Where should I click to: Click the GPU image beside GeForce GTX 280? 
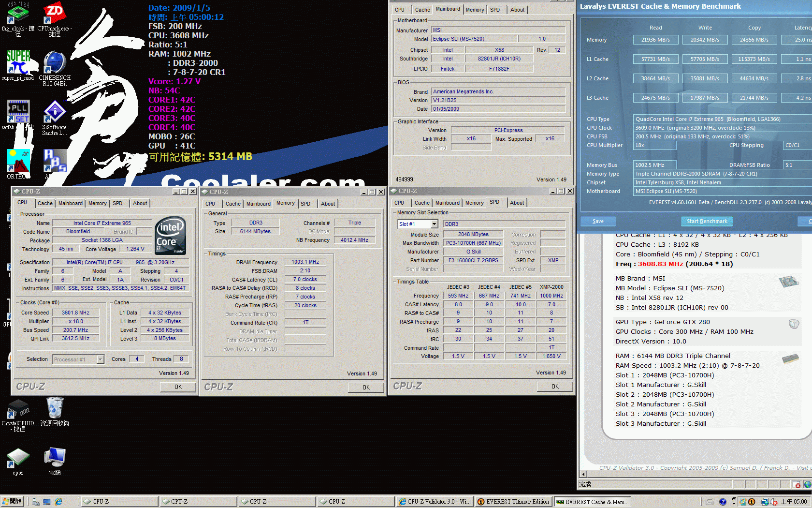point(794,324)
